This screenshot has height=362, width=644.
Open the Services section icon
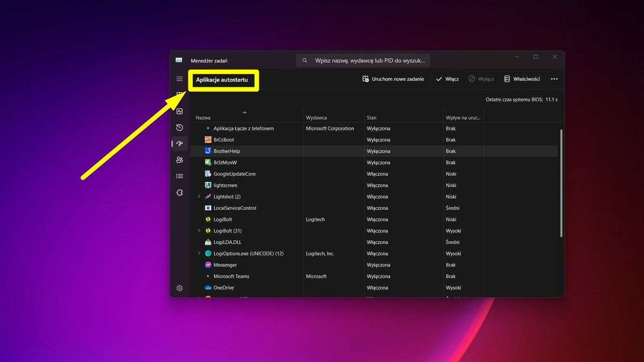(x=179, y=192)
